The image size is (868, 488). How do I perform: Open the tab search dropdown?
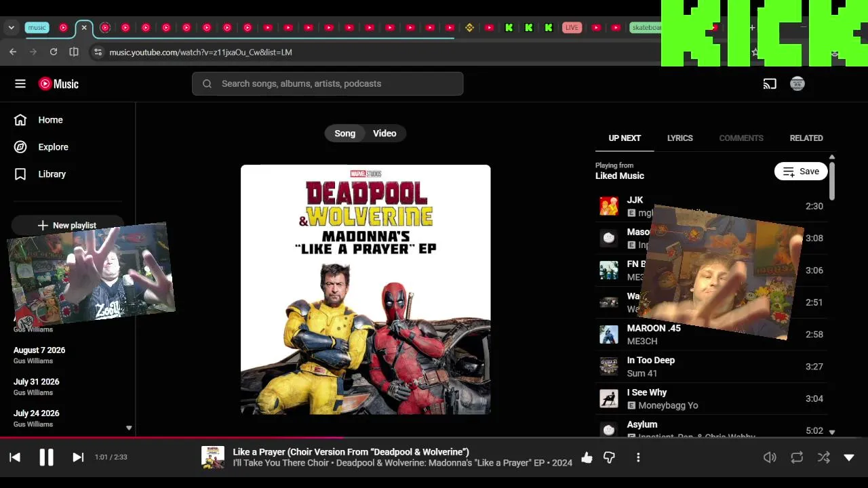(x=12, y=28)
